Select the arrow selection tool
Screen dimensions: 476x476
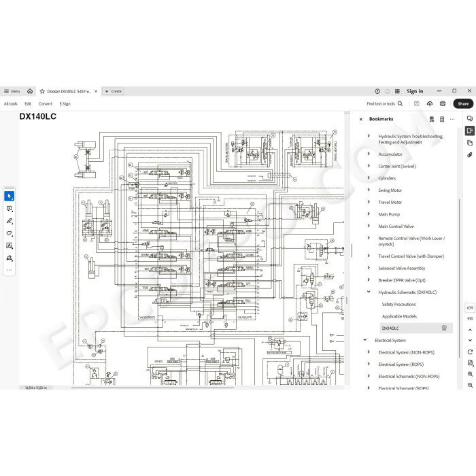[x=9, y=197]
